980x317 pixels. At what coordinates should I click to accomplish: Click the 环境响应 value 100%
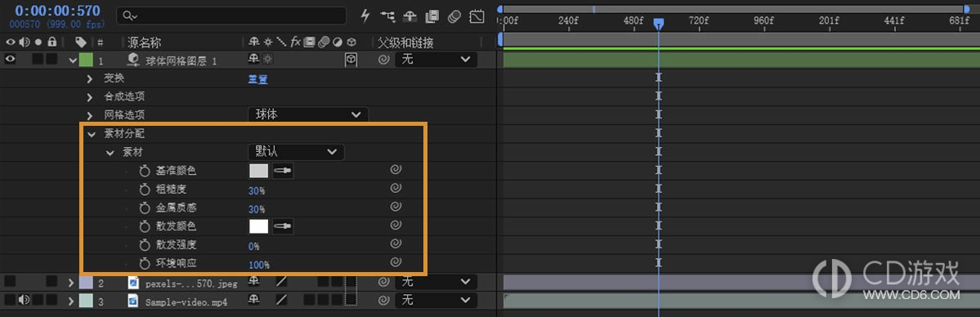click(x=259, y=265)
